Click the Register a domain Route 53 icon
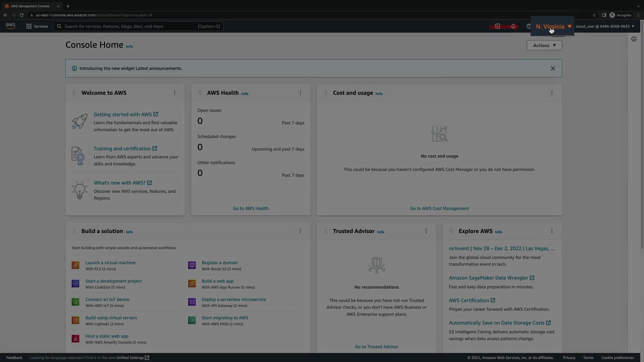The width and height of the screenshot is (644, 362). click(x=192, y=265)
